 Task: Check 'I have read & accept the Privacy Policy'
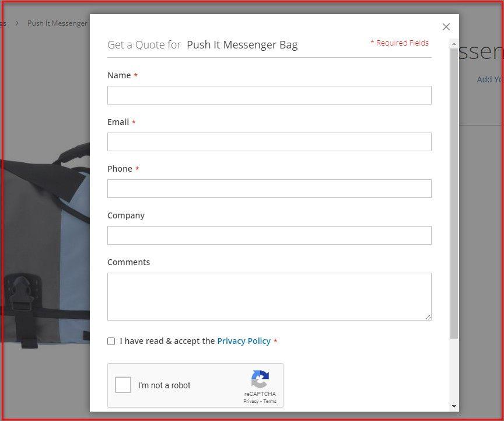point(111,341)
